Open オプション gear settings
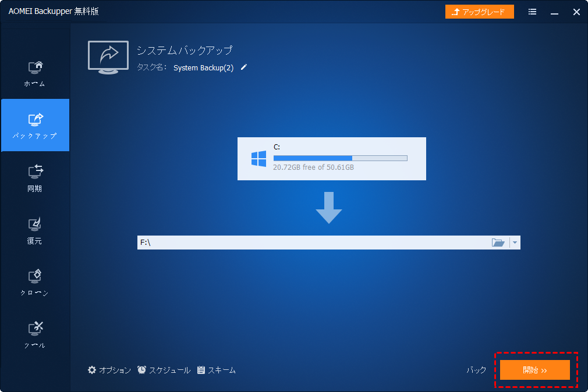 [109, 370]
